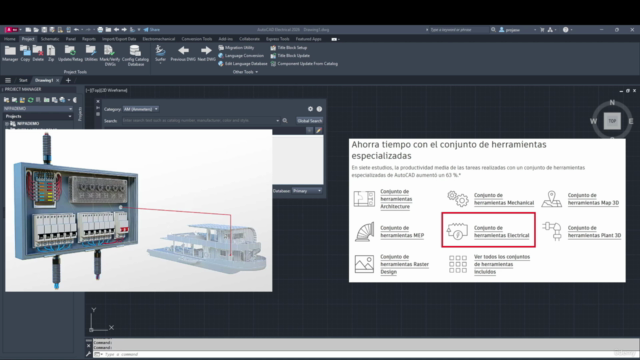This screenshot has width=640, height=360.
Task: Open Conjunto de herramientas Architecture link
Action: 396,199
